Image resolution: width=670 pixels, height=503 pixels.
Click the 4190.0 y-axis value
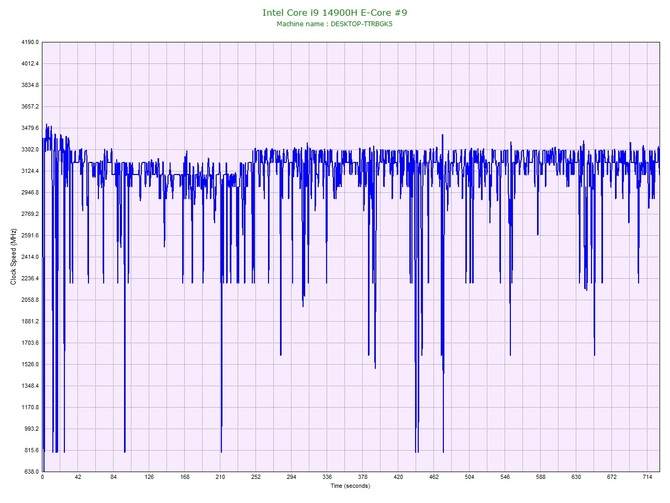30,42
